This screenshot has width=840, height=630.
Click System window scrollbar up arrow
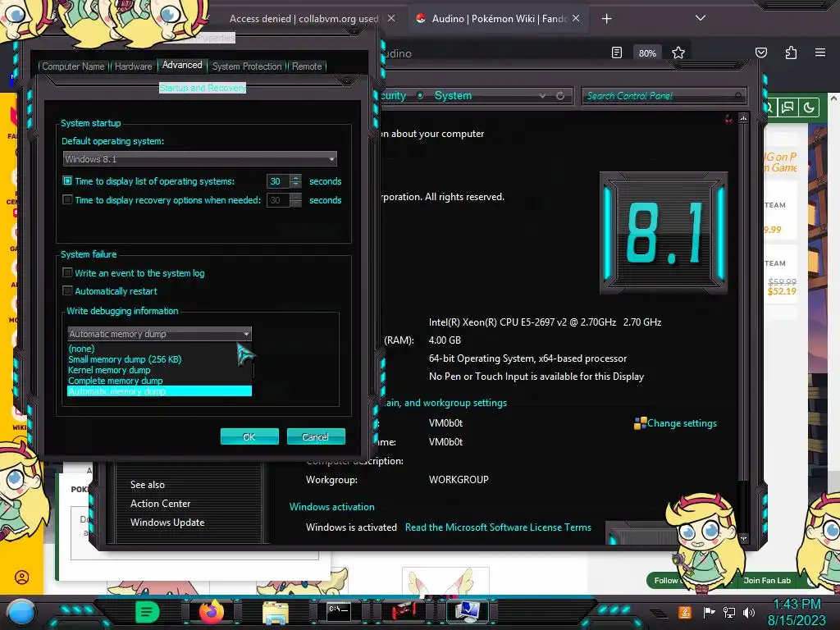(x=743, y=118)
